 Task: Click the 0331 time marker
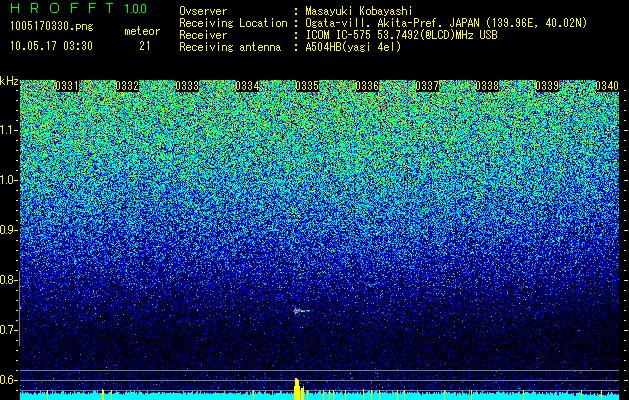point(67,86)
